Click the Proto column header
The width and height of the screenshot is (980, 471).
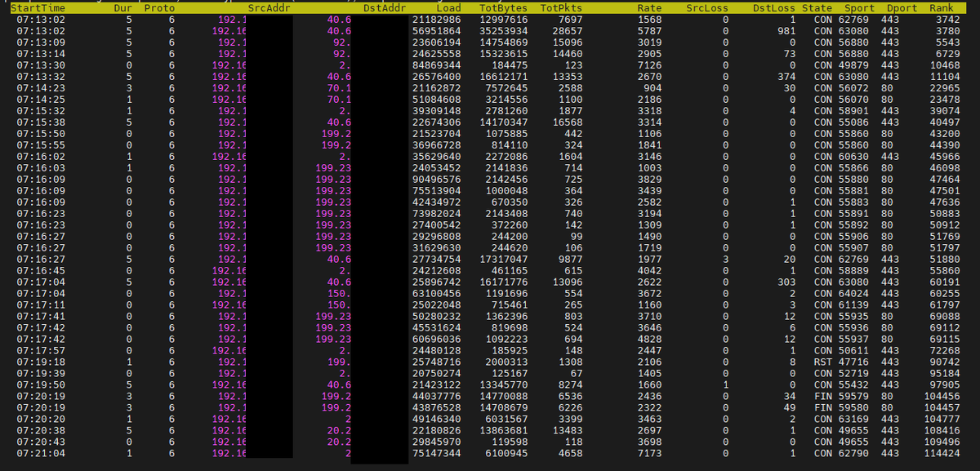158,7
